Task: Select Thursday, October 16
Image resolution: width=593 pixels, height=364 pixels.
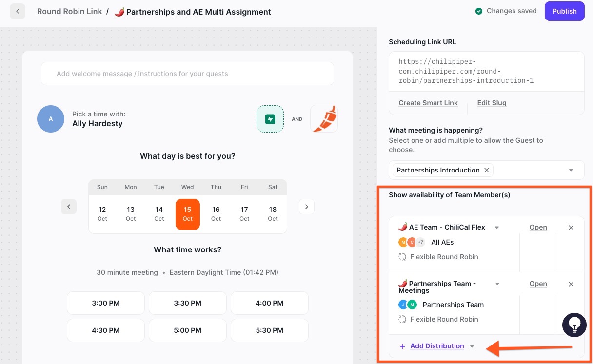Action: point(216,213)
